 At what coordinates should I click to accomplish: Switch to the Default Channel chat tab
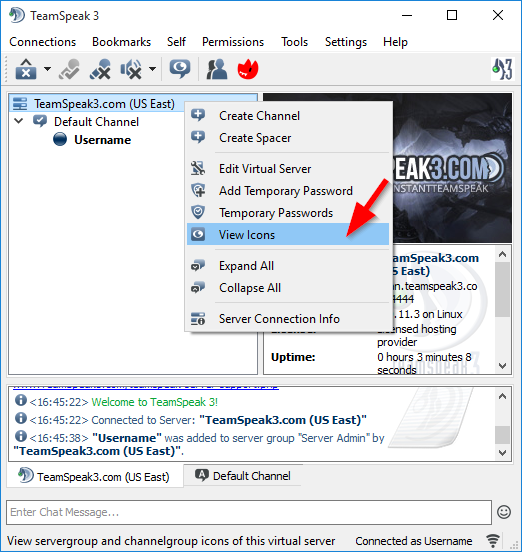[x=243, y=476]
